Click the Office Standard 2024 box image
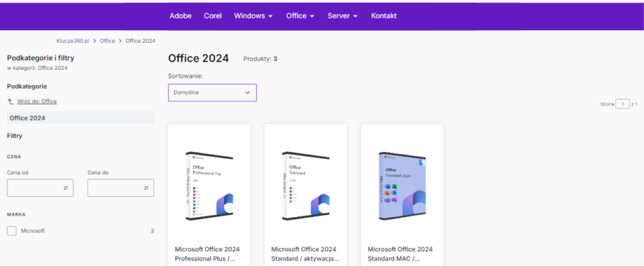This screenshot has height=266, width=644. [306, 186]
